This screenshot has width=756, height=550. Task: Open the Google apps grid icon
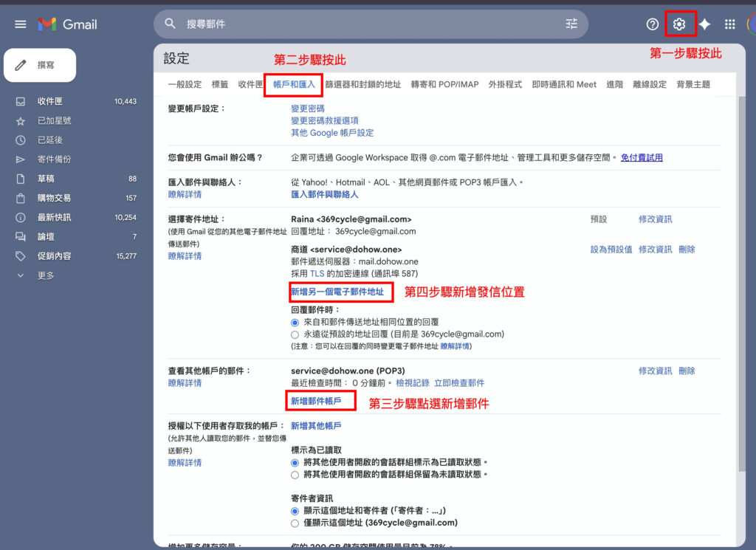point(729,24)
